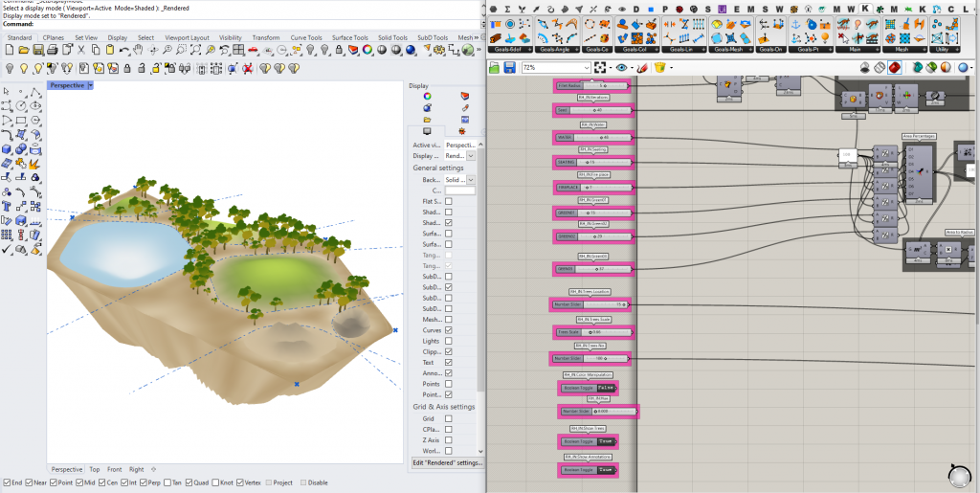
Task: Click the Save icon in Rhino's Standard toolbar
Action: coord(40,52)
